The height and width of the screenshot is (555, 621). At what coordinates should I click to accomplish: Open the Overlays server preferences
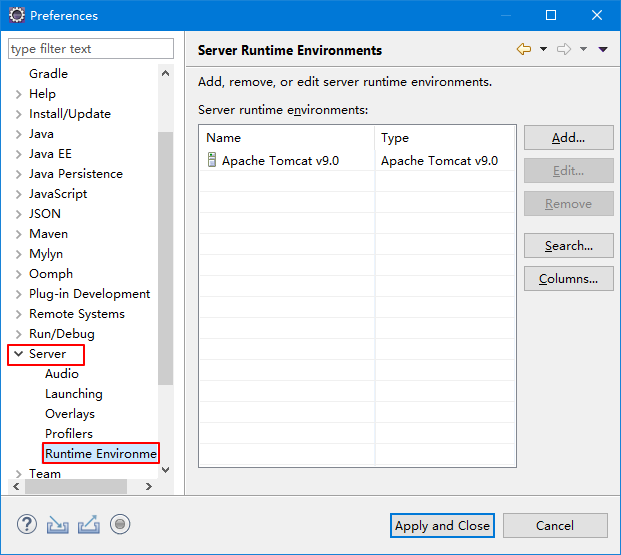[70, 414]
